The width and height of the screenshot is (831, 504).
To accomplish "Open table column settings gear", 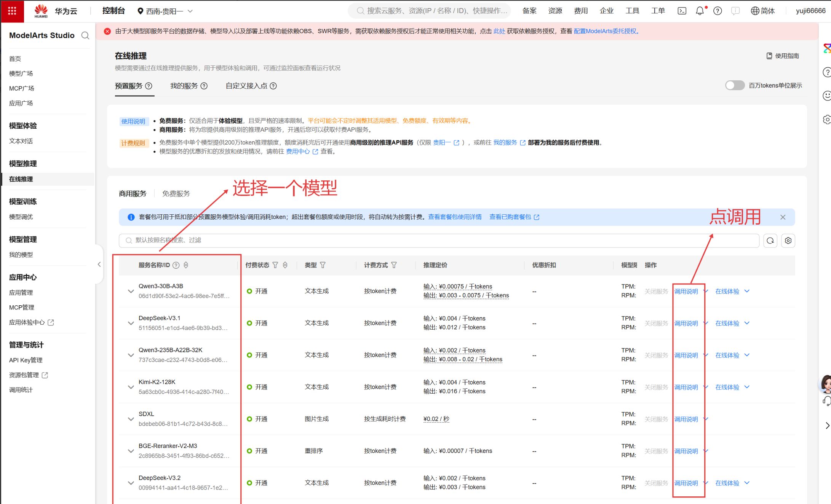I will [x=788, y=241].
